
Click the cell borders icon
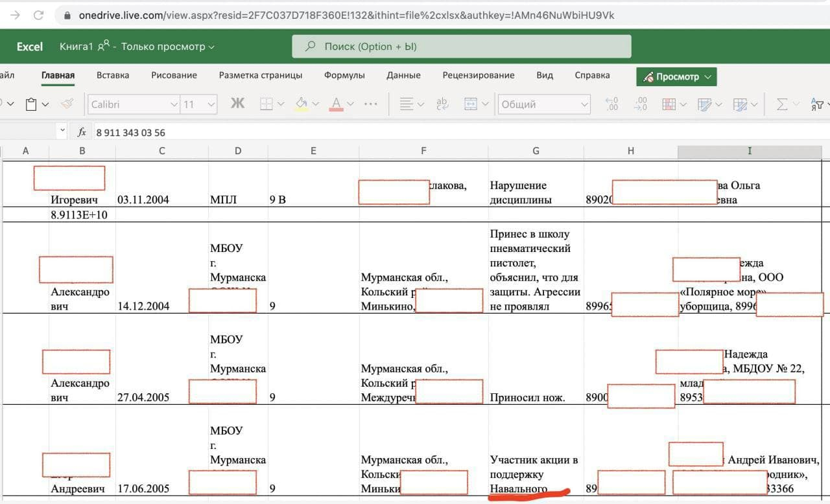coord(266,104)
